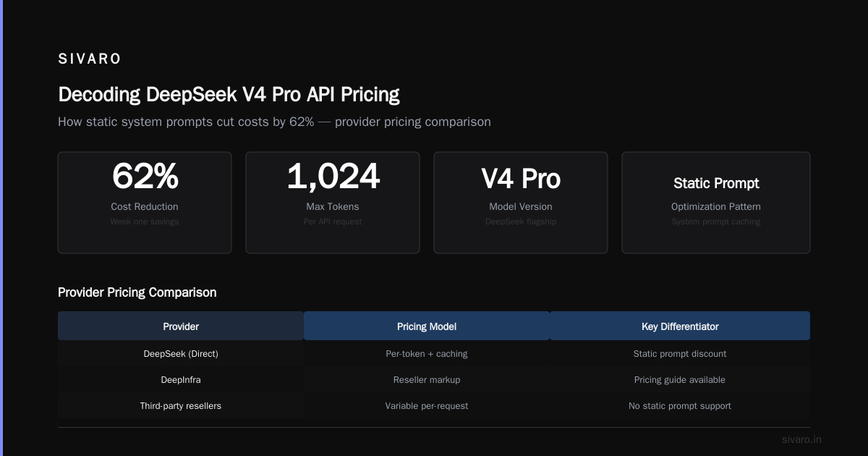
Task: Click the 'System prompt caching' caption
Action: click(716, 221)
